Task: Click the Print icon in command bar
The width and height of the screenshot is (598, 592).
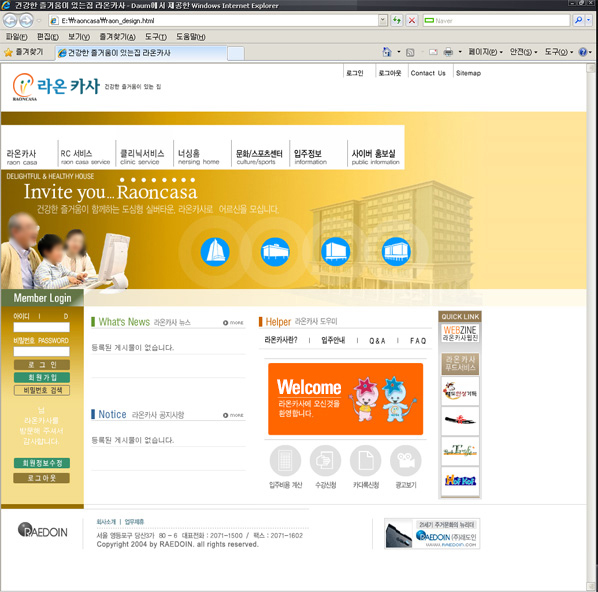Action: (x=448, y=52)
